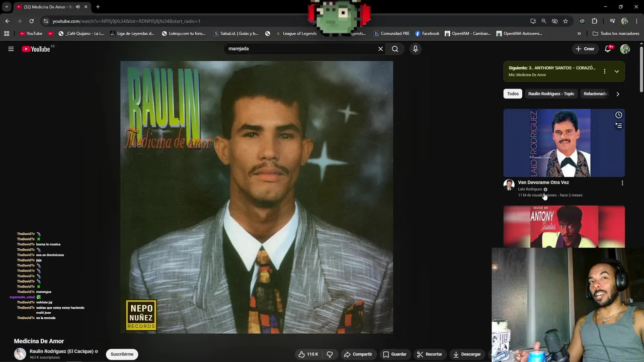
Task: Select the Todos filter chip
Action: point(513,94)
